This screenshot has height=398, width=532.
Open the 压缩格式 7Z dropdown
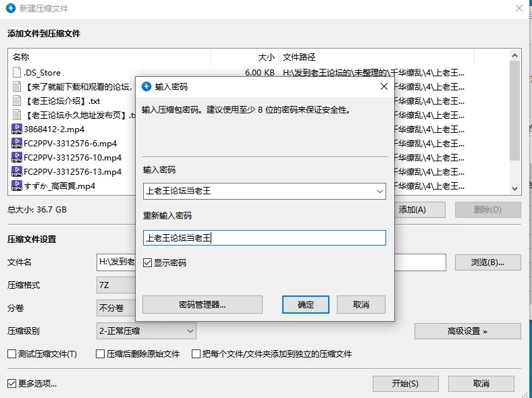tap(116, 285)
